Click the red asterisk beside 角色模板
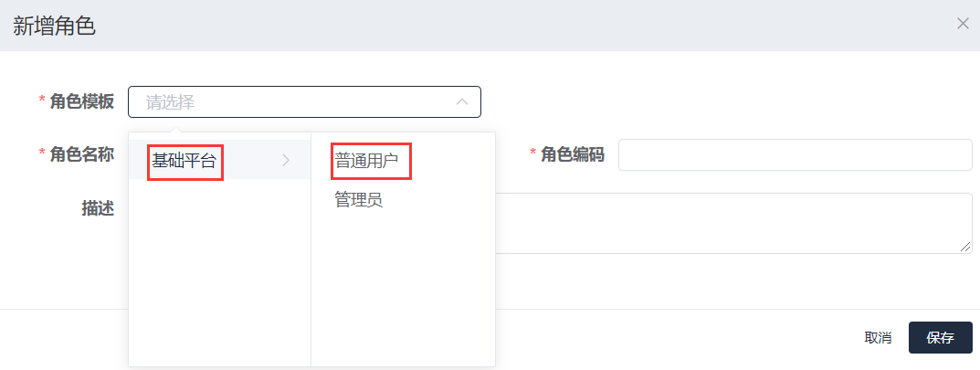The width and height of the screenshot is (980, 370). 41,101
